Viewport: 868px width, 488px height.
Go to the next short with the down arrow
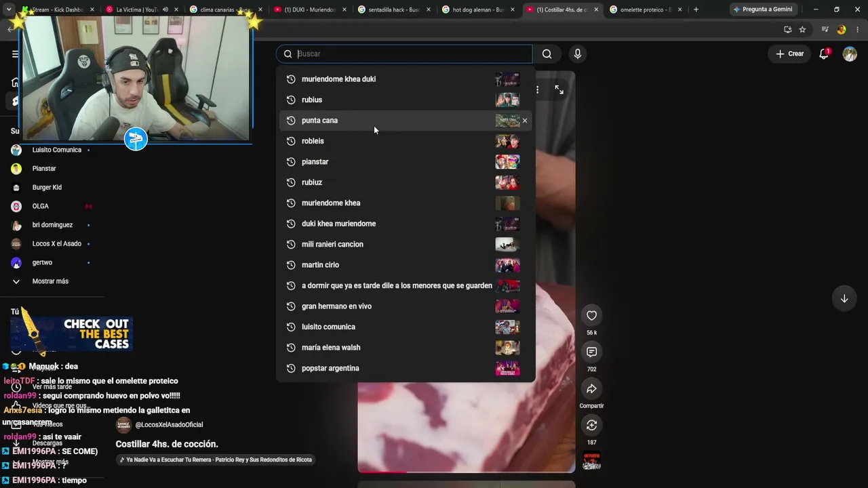pos(844,298)
